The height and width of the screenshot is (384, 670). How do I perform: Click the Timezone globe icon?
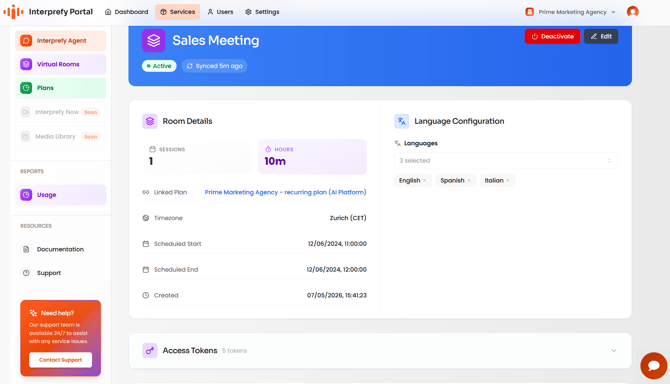[146, 218]
